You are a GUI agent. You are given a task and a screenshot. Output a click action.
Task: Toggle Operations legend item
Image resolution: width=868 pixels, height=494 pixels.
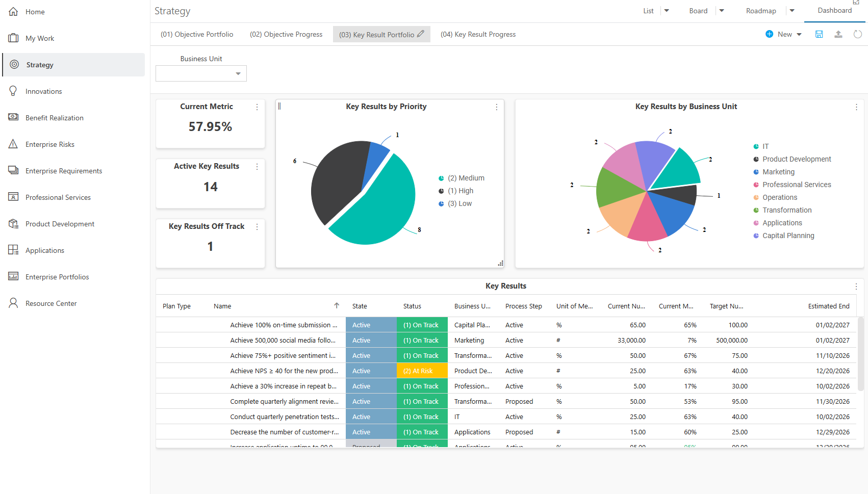pyautogui.click(x=775, y=197)
